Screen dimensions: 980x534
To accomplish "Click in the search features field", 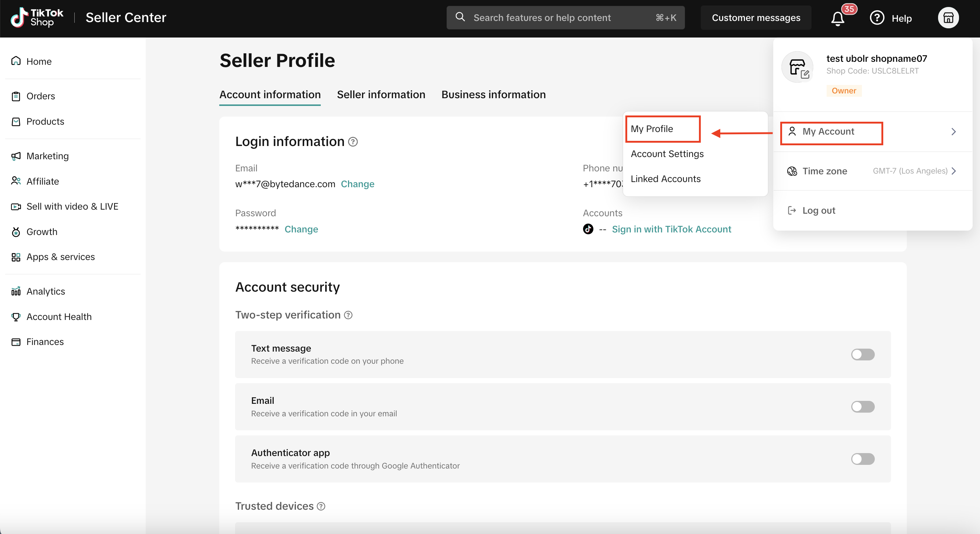I will pos(552,18).
